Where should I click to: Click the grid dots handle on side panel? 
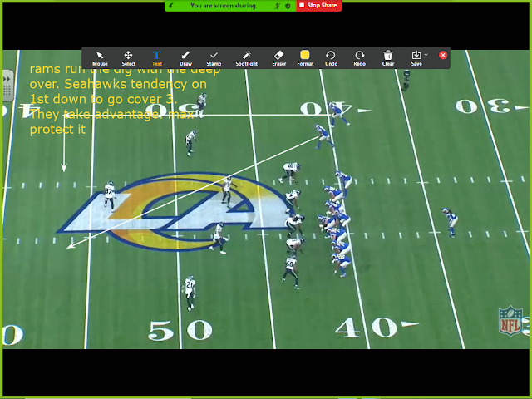(x=7, y=91)
